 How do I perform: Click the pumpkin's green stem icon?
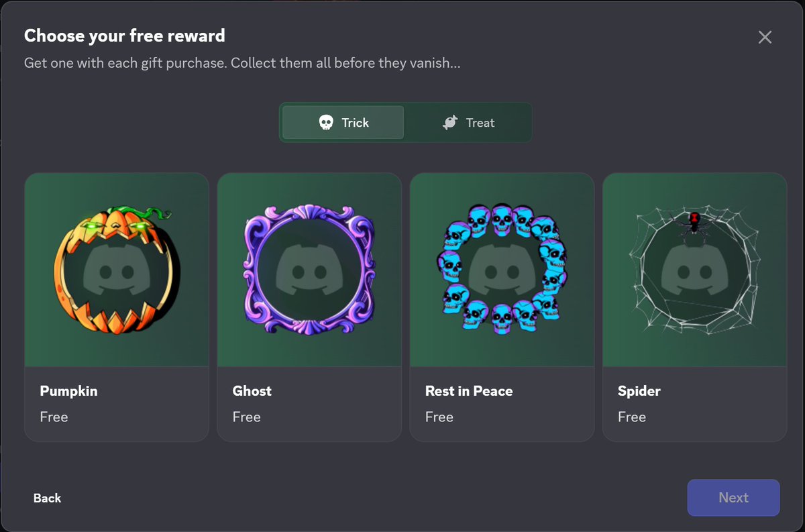148,213
